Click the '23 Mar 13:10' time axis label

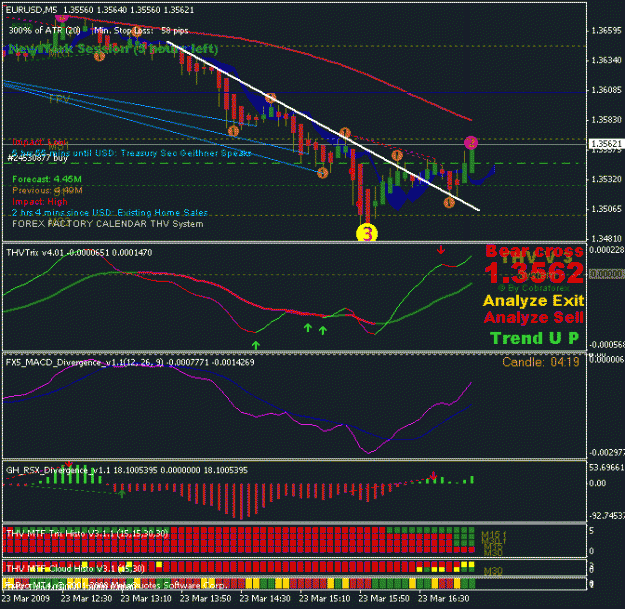click(146, 598)
